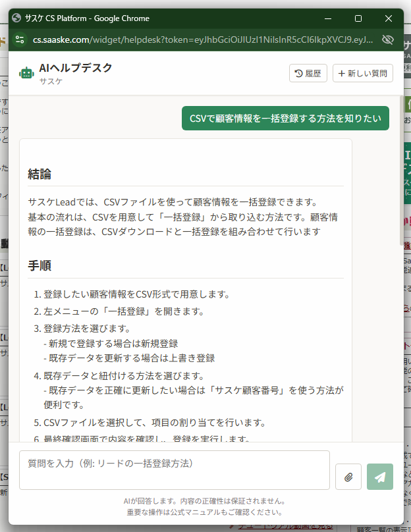Click the disclaimer AIが回答します text
411x532 pixels.
[205, 501]
